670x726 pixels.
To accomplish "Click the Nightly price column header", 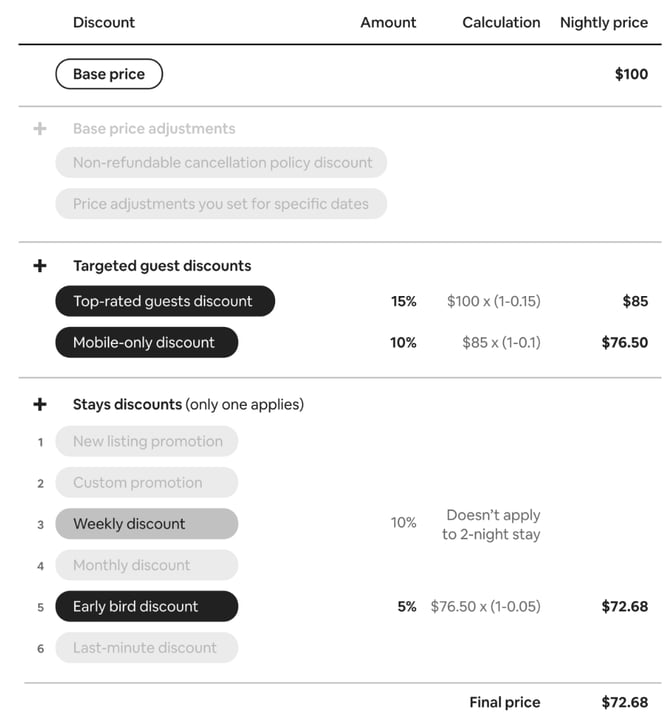I will 604,23.
